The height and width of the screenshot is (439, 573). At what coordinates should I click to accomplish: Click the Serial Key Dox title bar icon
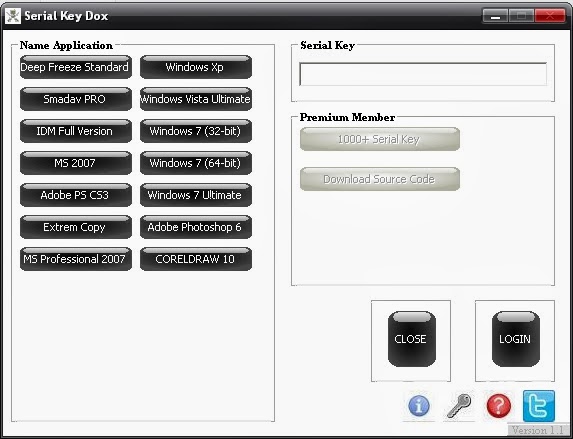13,16
